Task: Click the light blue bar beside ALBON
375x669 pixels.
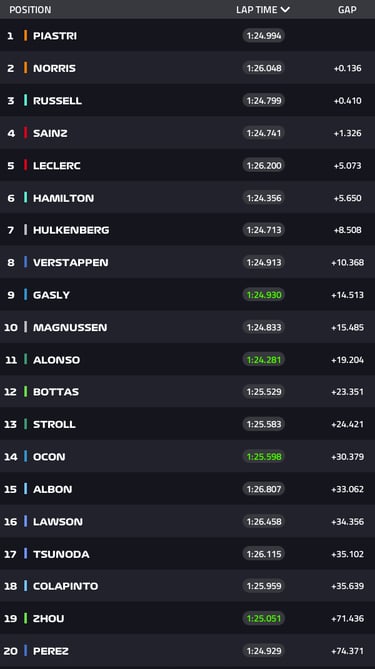Action: (26, 489)
